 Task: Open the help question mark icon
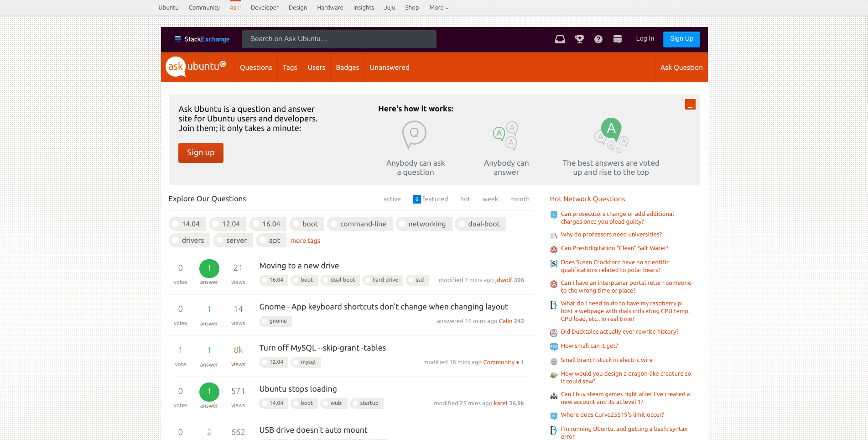click(598, 39)
